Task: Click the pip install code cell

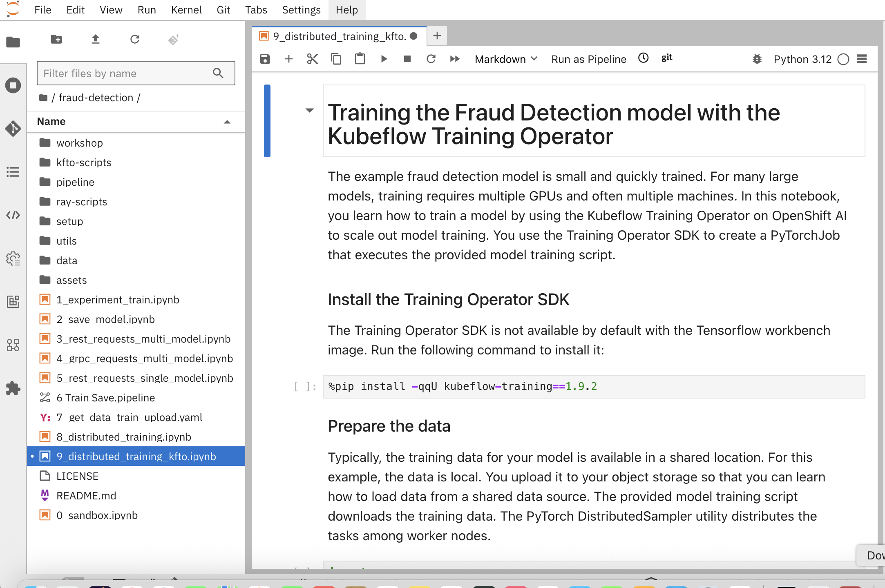Action: click(x=594, y=386)
